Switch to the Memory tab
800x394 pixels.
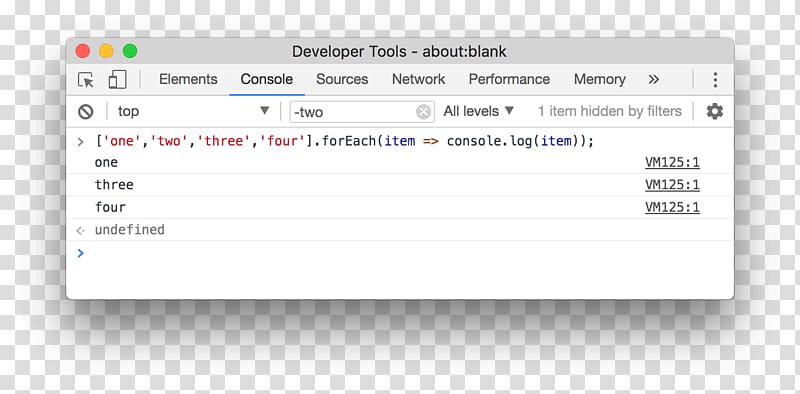pyautogui.click(x=599, y=80)
